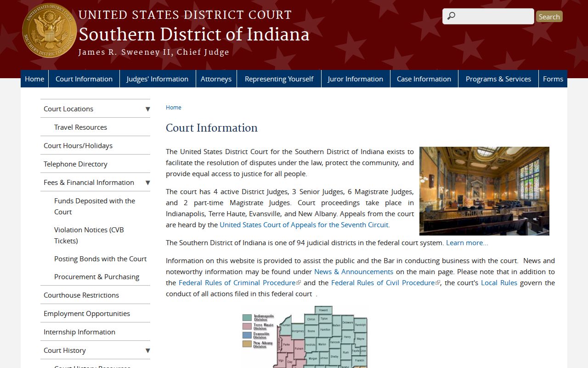Click the courtroom photo
This screenshot has width=588, height=368.
coord(484,191)
